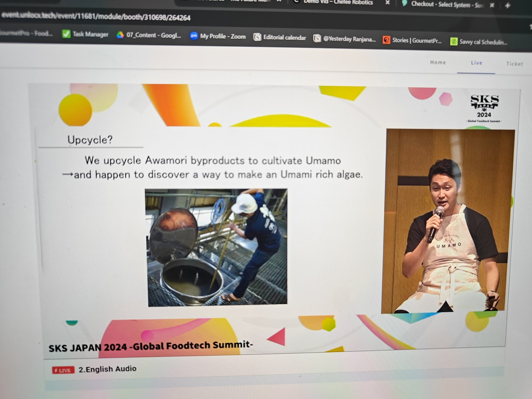Open the Editorial calendar bookmark

pyautogui.click(x=280, y=37)
